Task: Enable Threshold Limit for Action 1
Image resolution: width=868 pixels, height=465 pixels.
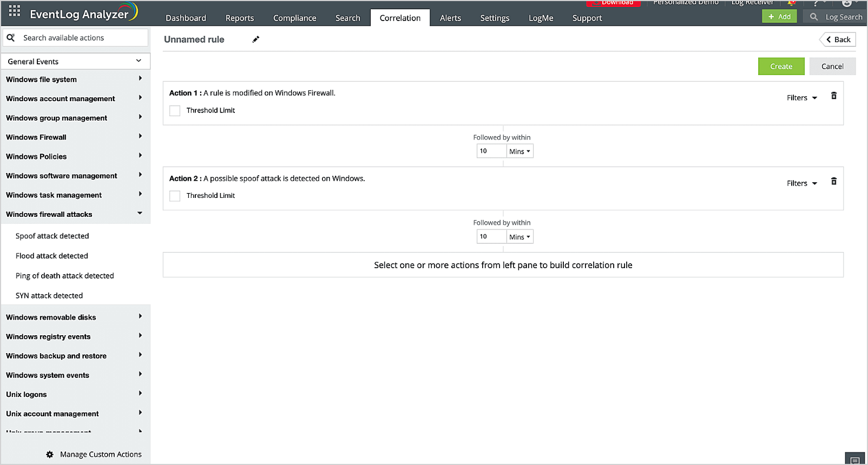Action: 175,111
